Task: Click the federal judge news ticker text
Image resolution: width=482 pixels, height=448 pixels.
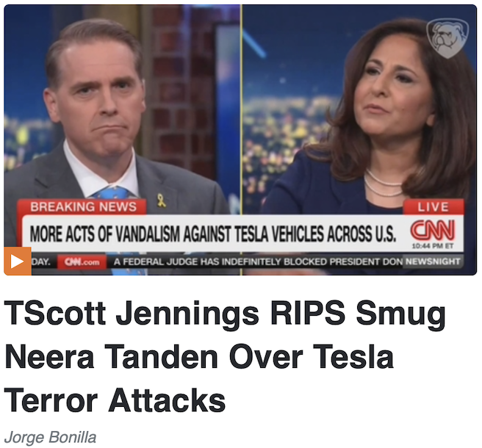Action: pos(258,261)
